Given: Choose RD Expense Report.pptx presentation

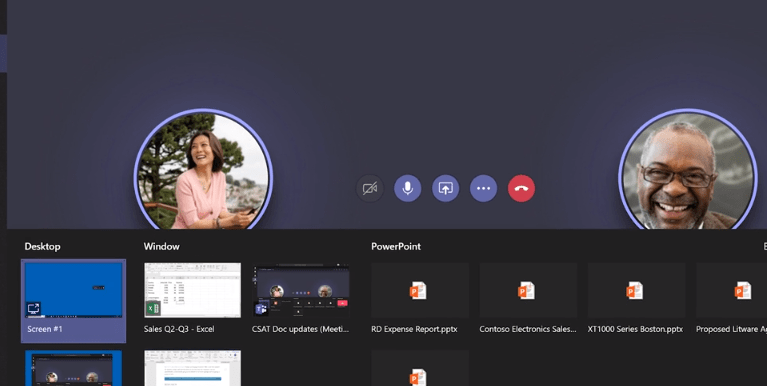Looking at the screenshot, I should pos(420,291).
